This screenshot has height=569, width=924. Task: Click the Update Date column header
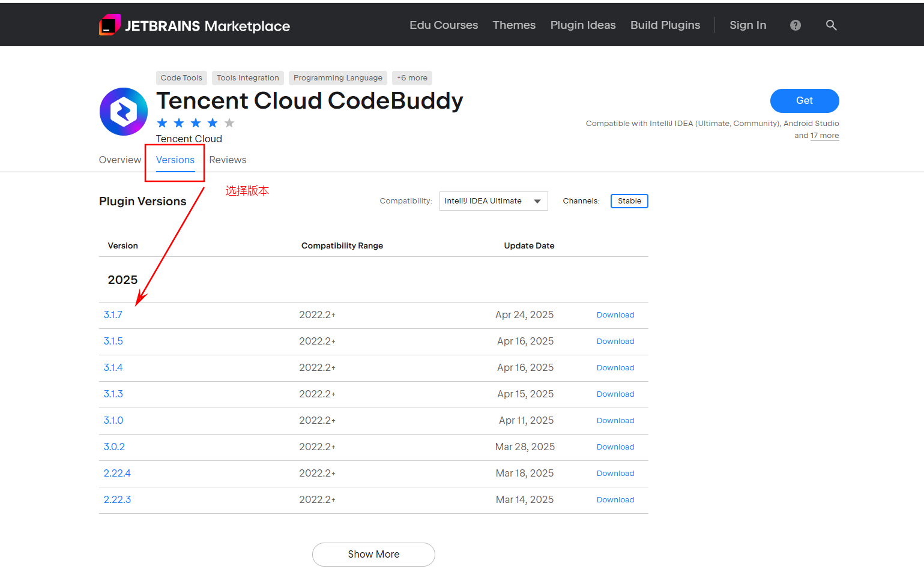529,245
